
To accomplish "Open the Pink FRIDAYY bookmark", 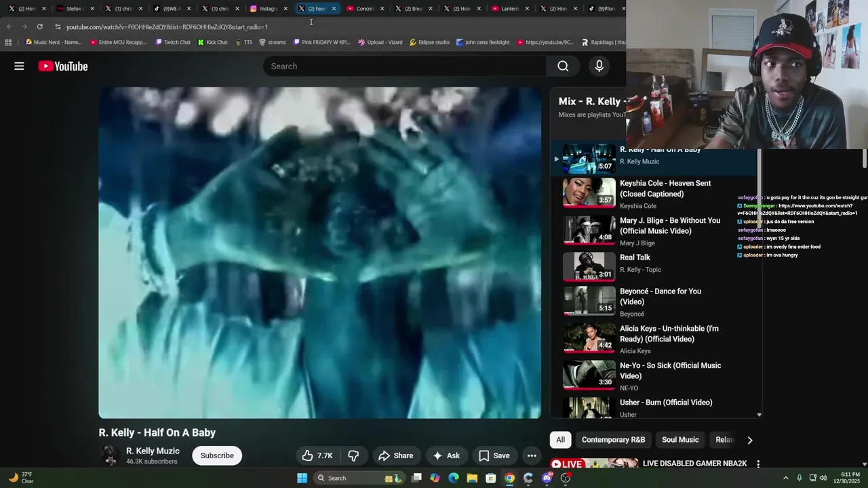I will pyautogui.click(x=321, y=42).
